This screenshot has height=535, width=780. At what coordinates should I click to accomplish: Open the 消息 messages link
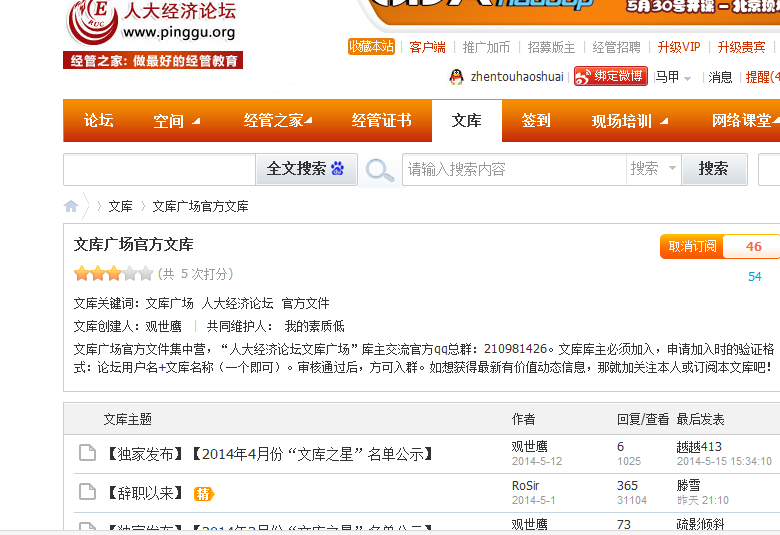coord(720,77)
